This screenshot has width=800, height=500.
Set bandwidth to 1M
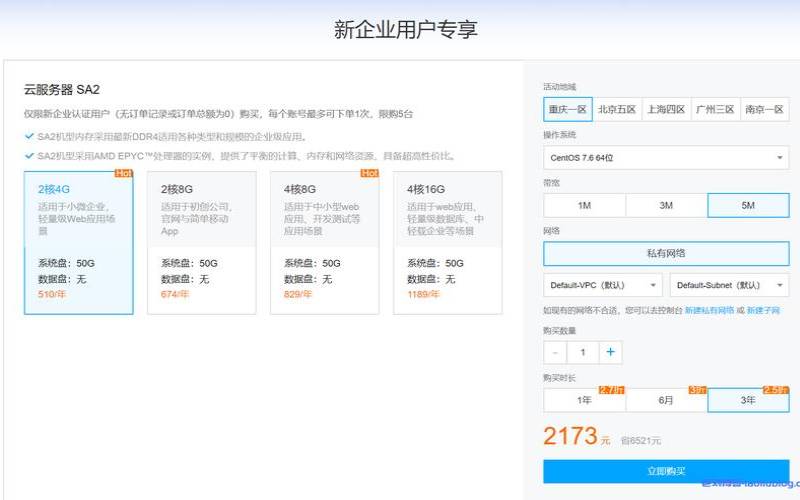click(585, 205)
